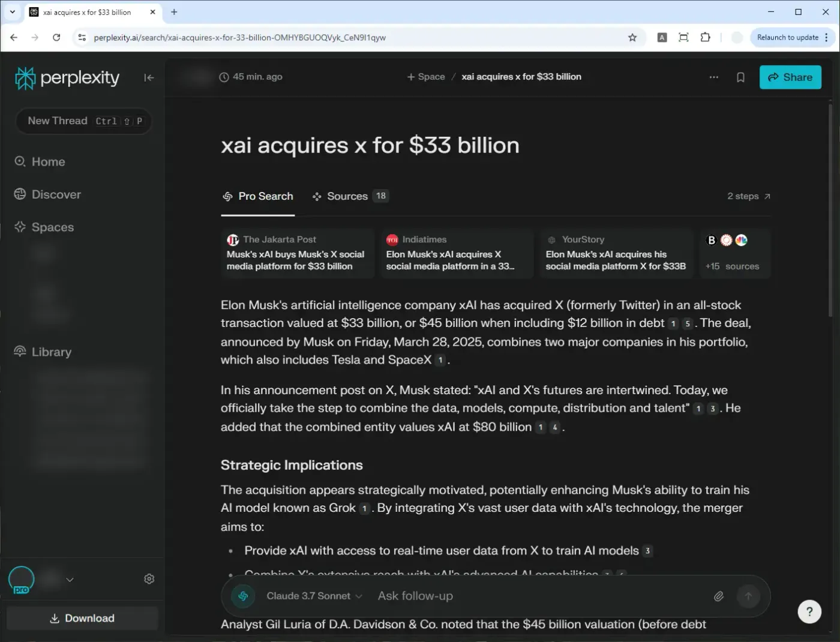The image size is (840, 642).
Task: Start a New Thread
Action: [83, 121]
